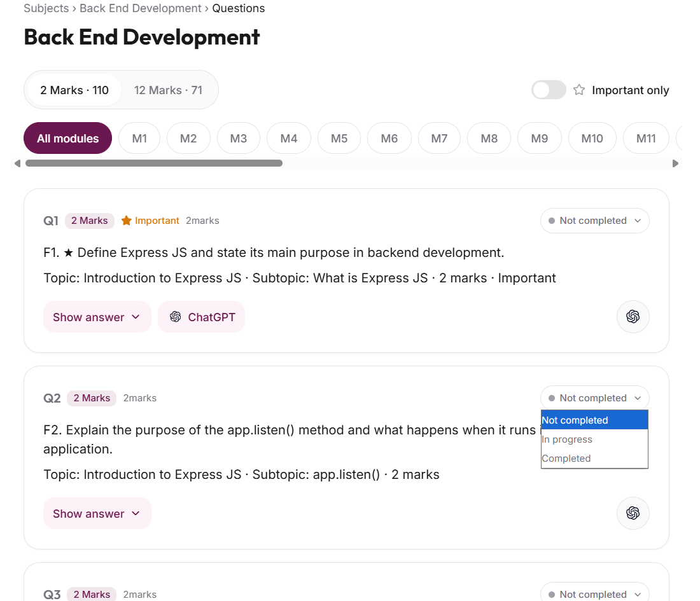Open Q1 in ChatGPT using labeled button
The height and width of the screenshot is (601, 700).
[x=201, y=317]
